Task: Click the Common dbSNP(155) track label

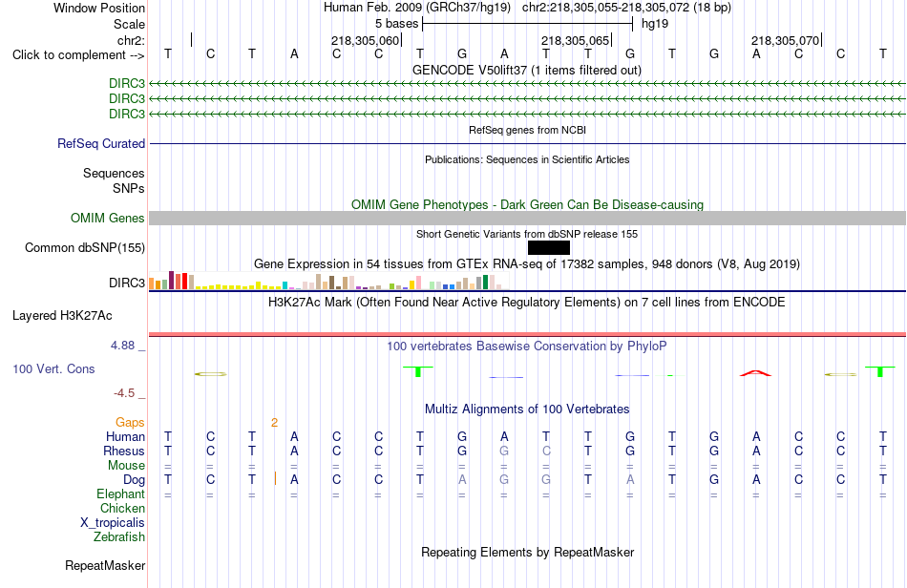Action: tap(84, 247)
